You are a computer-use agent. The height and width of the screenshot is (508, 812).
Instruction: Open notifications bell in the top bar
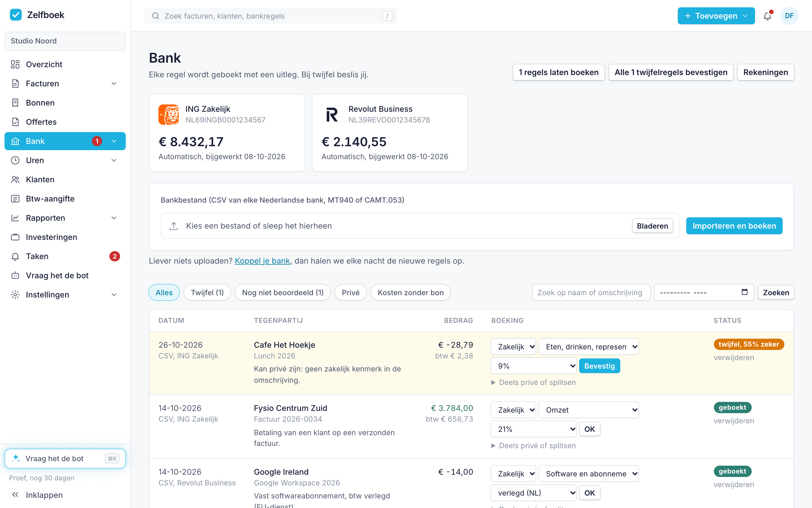pyautogui.click(x=767, y=16)
